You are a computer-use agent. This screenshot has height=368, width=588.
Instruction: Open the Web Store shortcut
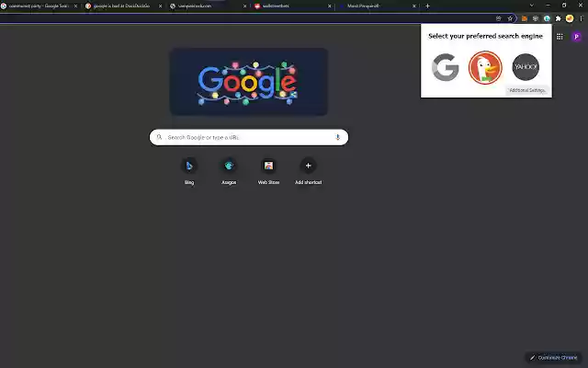point(268,171)
